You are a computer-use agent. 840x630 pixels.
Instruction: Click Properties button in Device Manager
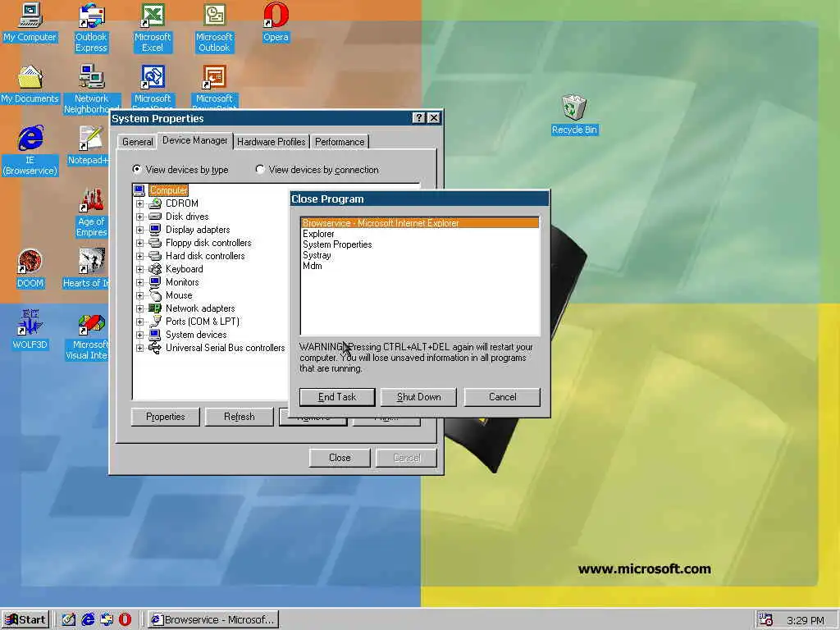(x=165, y=417)
